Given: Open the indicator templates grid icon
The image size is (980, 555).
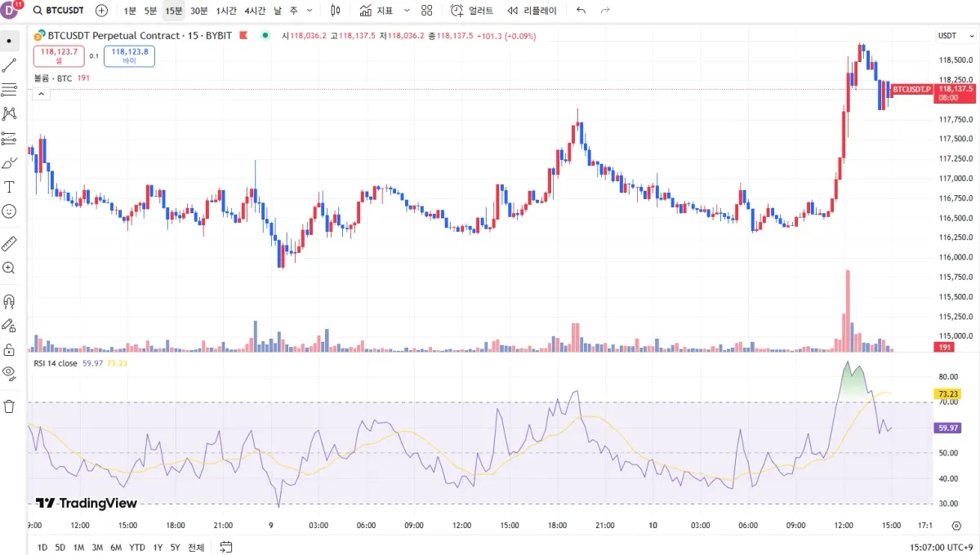Looking at the screenshot, I should [x=427, y=11].
